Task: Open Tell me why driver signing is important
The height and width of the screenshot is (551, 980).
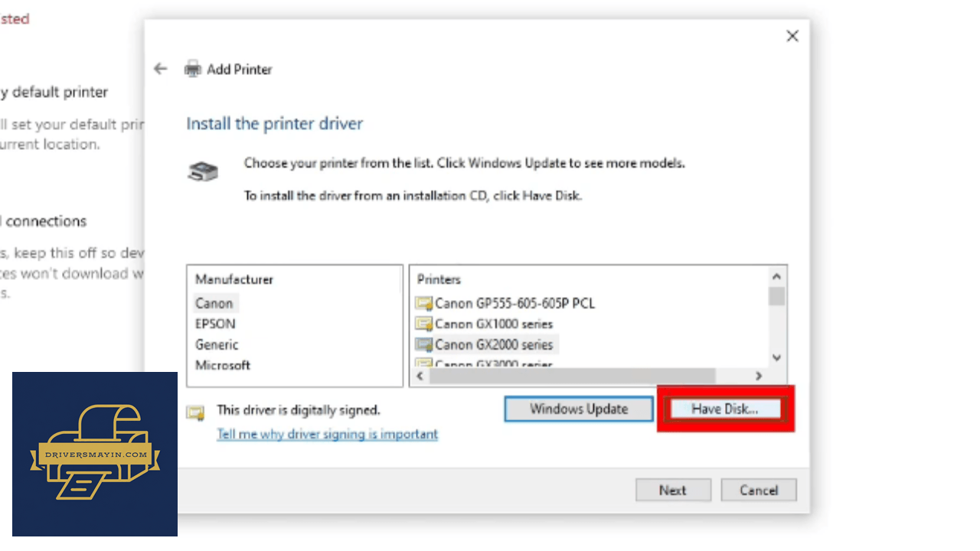Action: point(328,434)
